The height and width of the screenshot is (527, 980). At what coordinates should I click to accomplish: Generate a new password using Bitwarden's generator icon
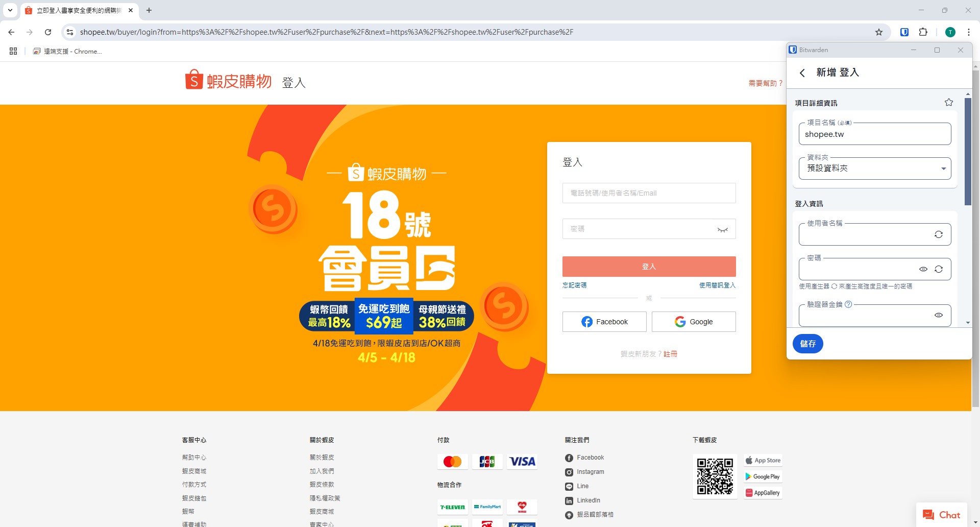(x=939, y=269)
